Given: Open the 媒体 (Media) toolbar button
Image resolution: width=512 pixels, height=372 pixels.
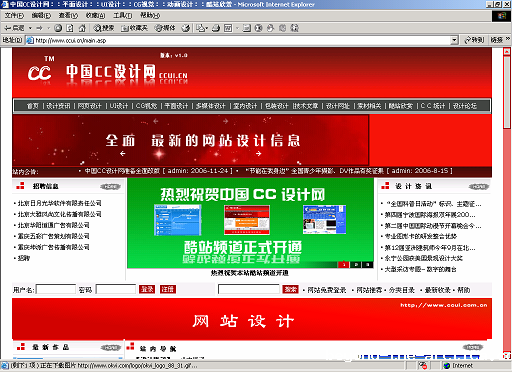Looking at the screenshot, I should point(165,28).
